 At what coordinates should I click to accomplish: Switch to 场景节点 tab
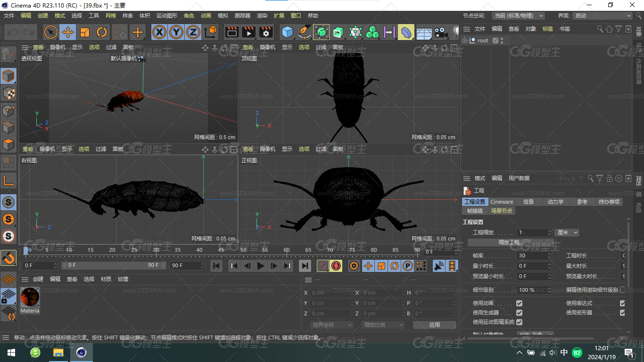[501, 211]
